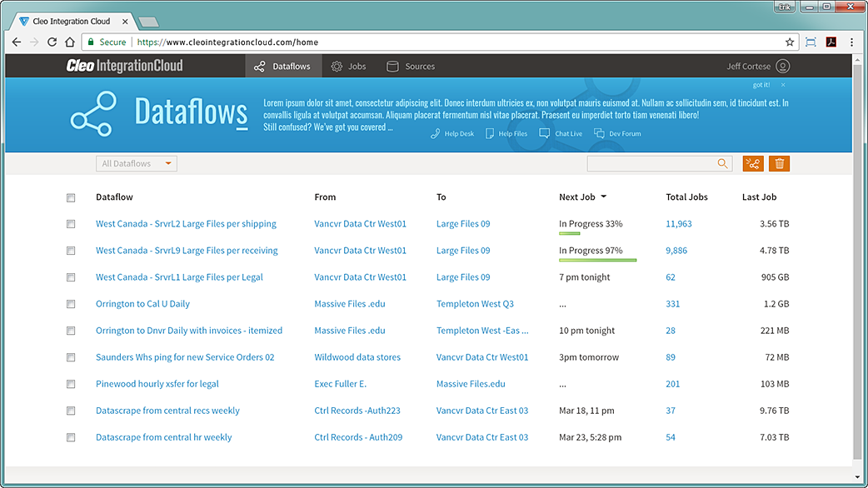Click the screen capture extension icon
868x488 pixels.
coord(811,42)
